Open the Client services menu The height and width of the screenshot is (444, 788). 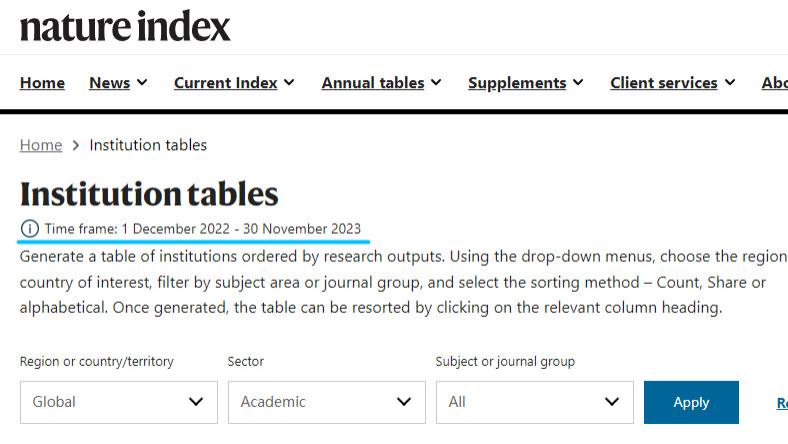[664, 82]
